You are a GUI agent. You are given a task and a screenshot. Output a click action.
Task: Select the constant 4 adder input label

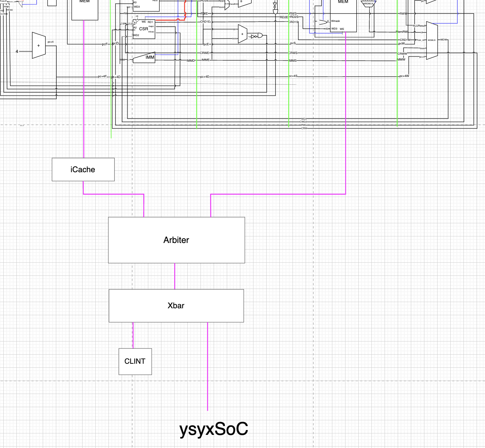(17, 51)
